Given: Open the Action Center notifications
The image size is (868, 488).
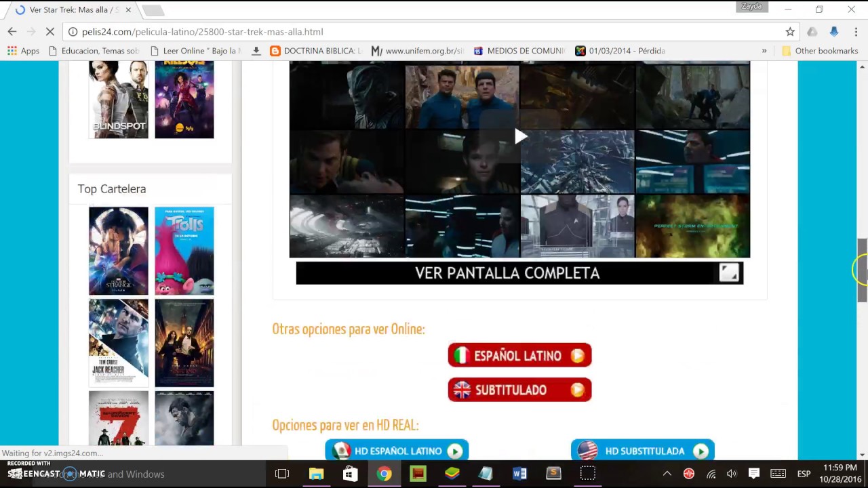Looking at the screenshot, I should tap(754, 474).
